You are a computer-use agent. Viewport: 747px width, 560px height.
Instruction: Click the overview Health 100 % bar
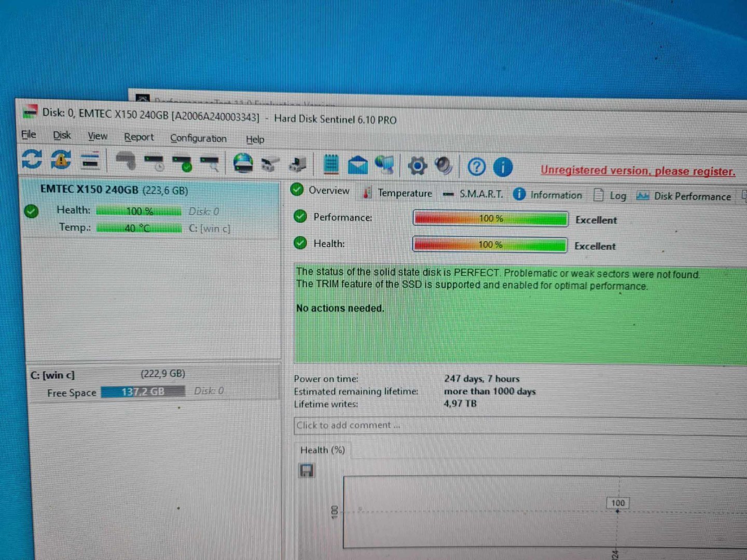(490, 244)
